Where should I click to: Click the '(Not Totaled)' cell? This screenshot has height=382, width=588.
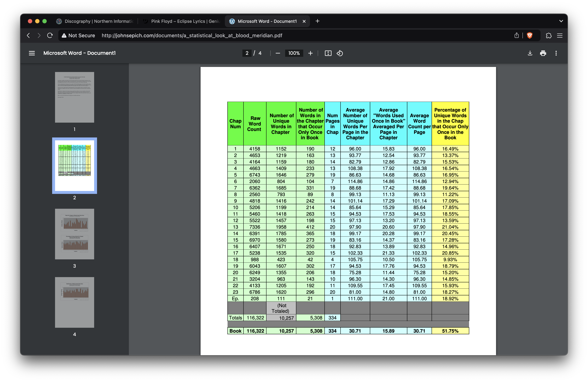pos(281,308)
